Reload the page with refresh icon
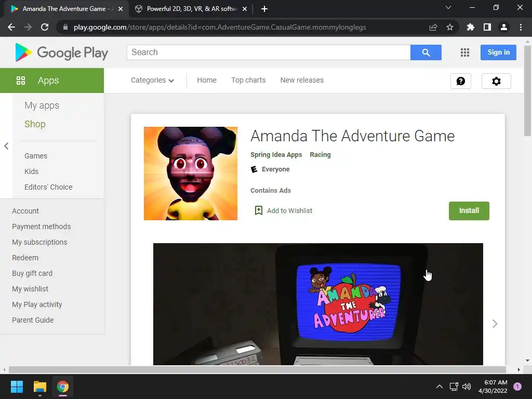The image size is (532, 399). (45, 27)
